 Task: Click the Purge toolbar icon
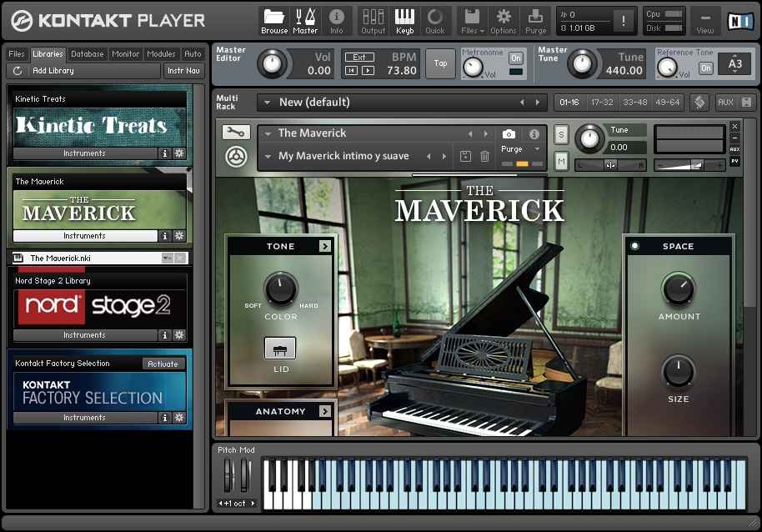(535, 22)
